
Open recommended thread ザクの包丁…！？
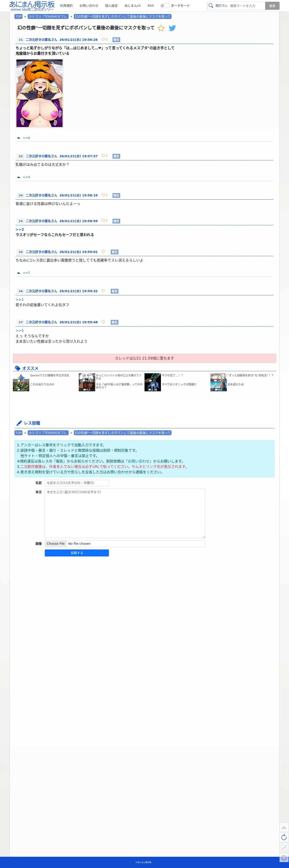pos(172,375)
